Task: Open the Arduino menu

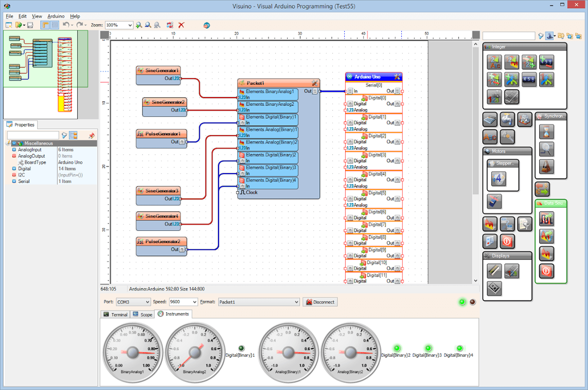Action: pyautogui.click(x=56, y=16)
